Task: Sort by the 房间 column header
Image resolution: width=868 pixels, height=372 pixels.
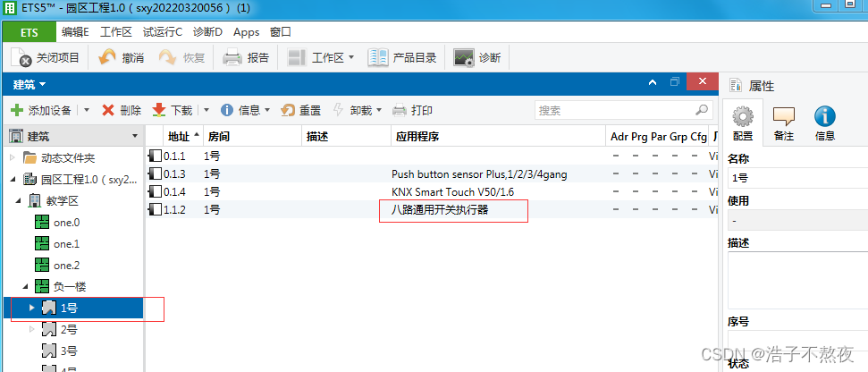Action: pyautogui.click(x=252, y=136)
